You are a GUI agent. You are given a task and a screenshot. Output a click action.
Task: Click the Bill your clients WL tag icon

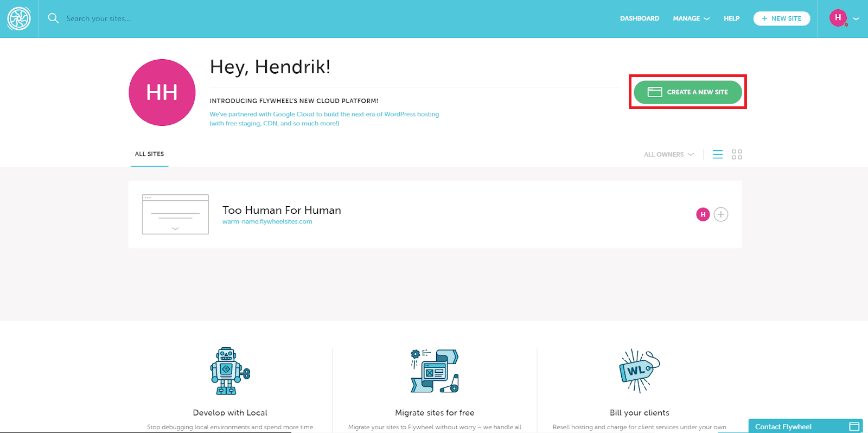(639, 371)
